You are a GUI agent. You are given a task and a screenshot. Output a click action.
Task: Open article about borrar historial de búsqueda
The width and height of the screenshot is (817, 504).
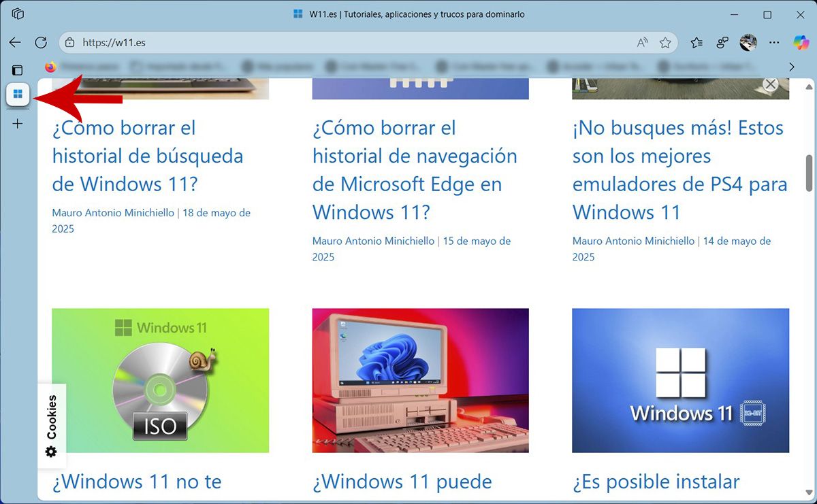tap(148, 156)
